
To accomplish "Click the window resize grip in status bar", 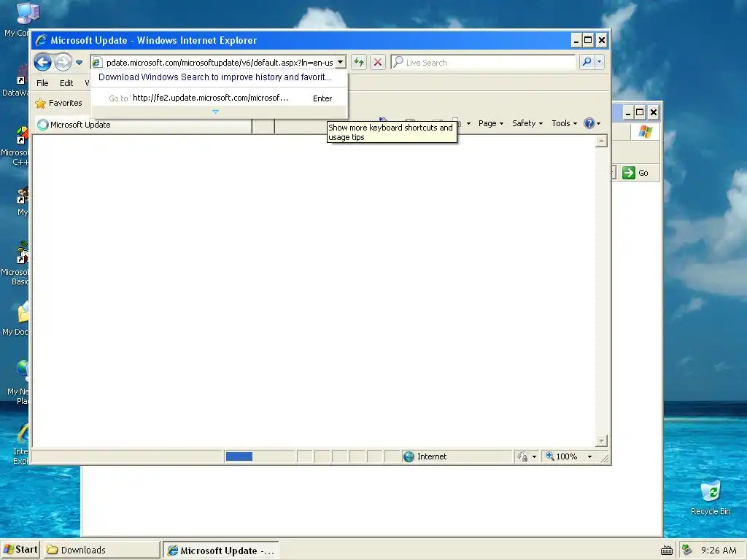I will tap(605, 458).
